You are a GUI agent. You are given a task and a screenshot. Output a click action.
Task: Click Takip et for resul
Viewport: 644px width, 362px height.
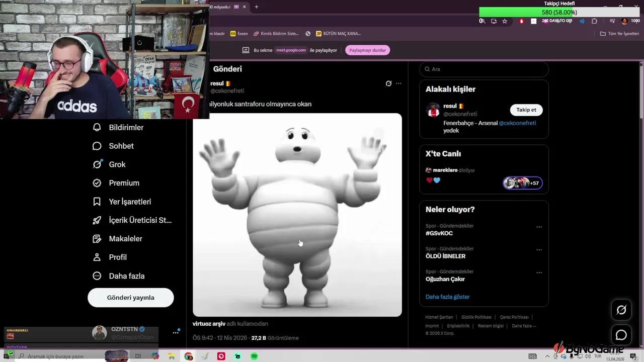click(526, 110)
